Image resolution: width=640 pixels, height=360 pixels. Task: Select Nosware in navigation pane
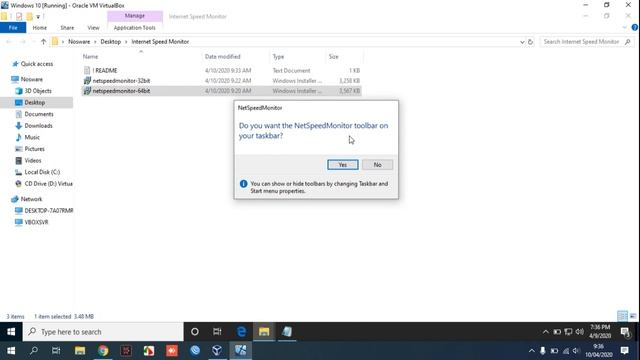point(31,79)
